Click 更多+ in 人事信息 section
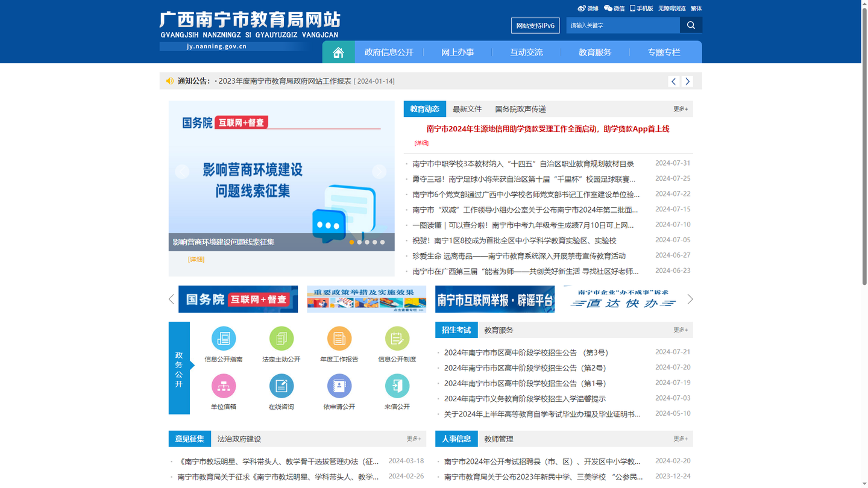Viewport: 868px width, 488px height. [681, 439]
